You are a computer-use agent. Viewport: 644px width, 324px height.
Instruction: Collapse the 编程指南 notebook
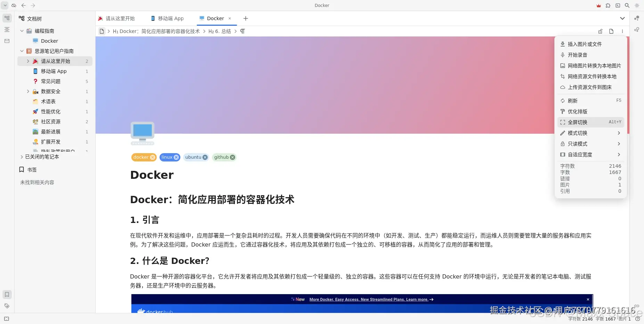pyautogui.click(x=22, y=31)
